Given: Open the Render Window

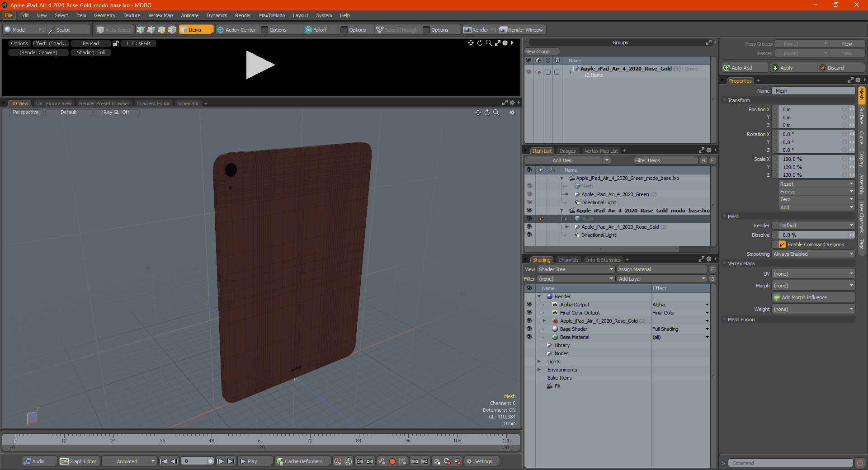Looking at the screenshot, I should pyautogui.click(x=521, y=30).
